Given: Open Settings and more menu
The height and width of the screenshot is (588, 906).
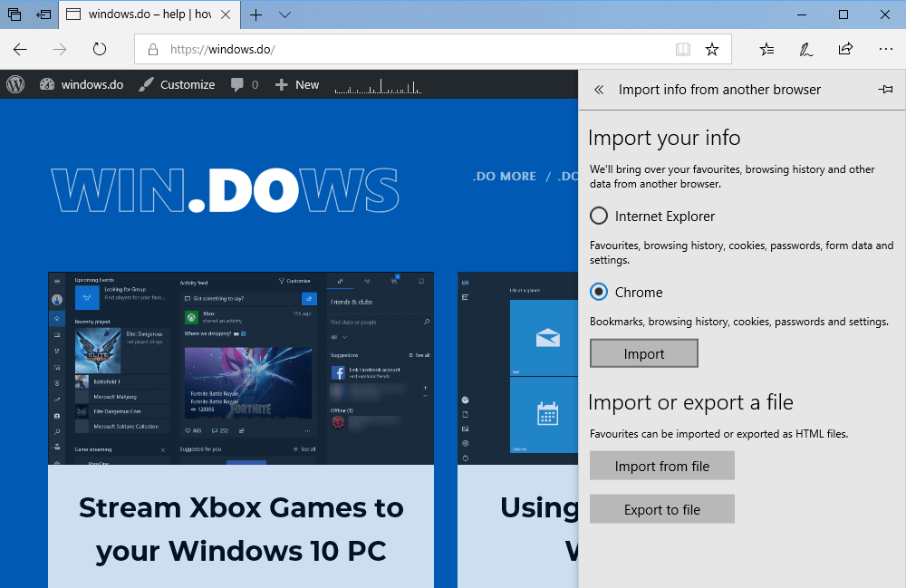Looking at the screenshot, I should click(885, 49).
